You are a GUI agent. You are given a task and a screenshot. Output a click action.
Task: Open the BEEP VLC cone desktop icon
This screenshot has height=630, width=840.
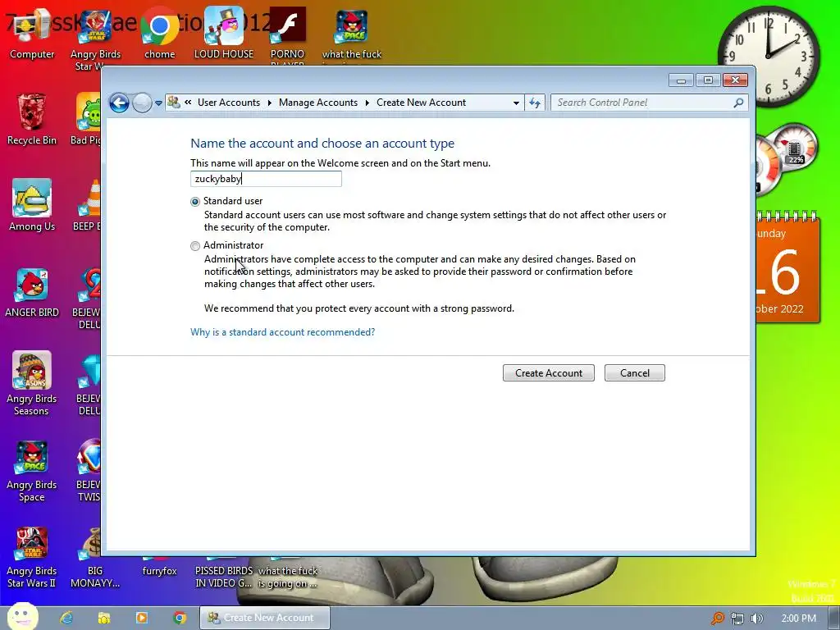[x=88, y=206]
